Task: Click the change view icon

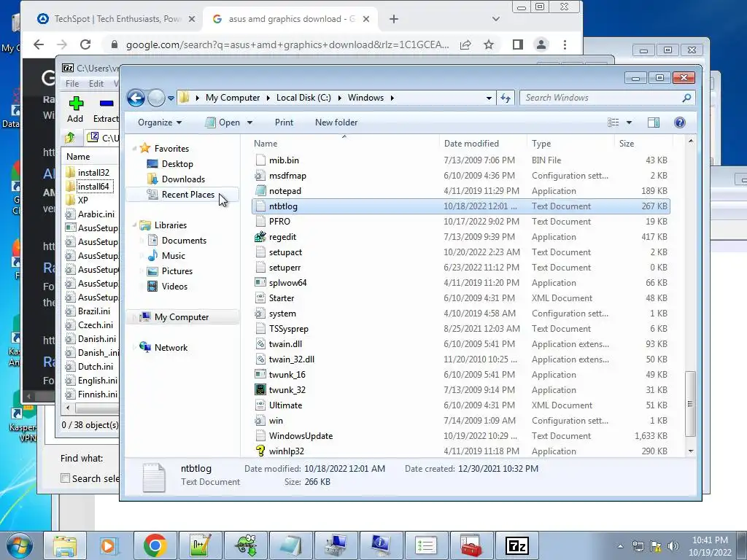Action: (614, 122)
